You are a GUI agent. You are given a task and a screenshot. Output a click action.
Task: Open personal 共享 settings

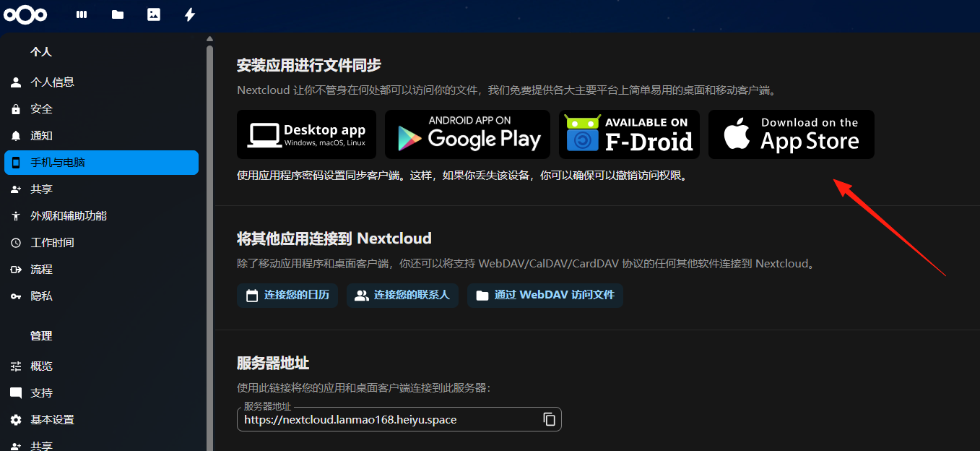[x=101, y=189]
